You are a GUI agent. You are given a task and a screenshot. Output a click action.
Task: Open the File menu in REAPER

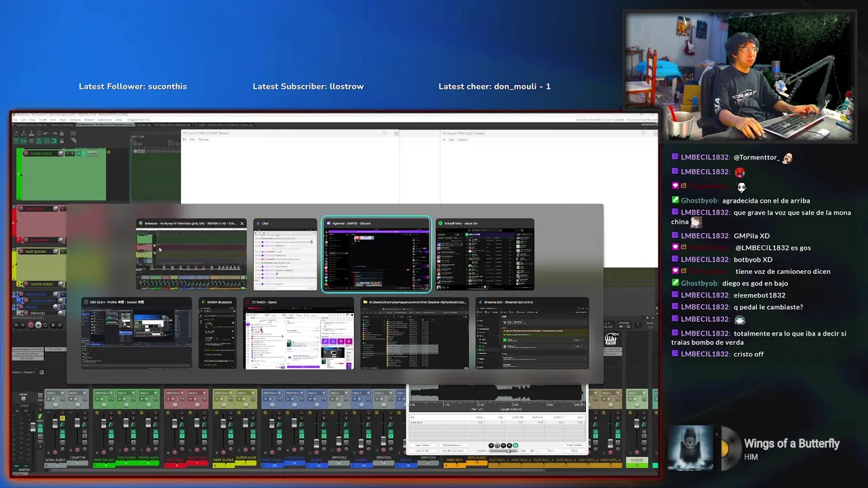tap(15, 120)
